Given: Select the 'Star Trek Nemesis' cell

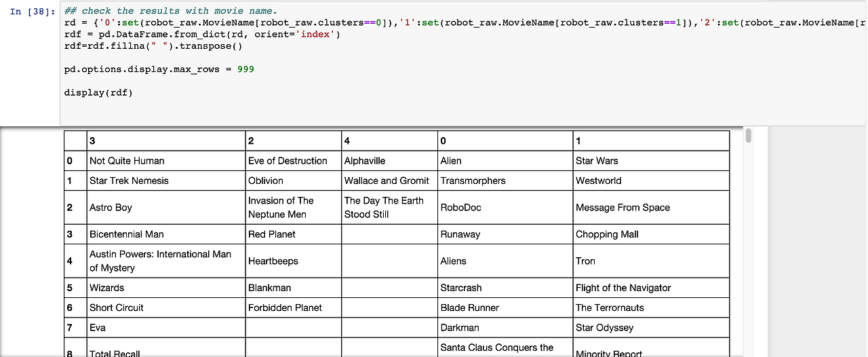Looking at the screenshot, I should pos(166,181).
